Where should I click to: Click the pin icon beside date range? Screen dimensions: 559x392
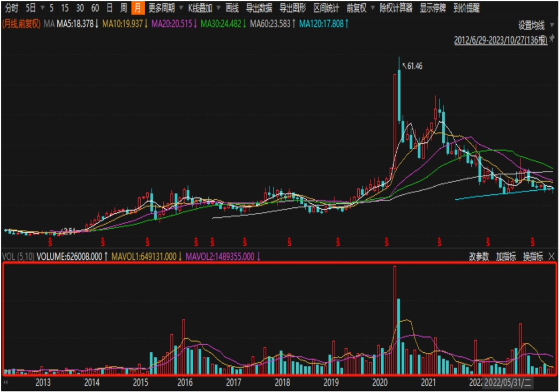point(552,39)
